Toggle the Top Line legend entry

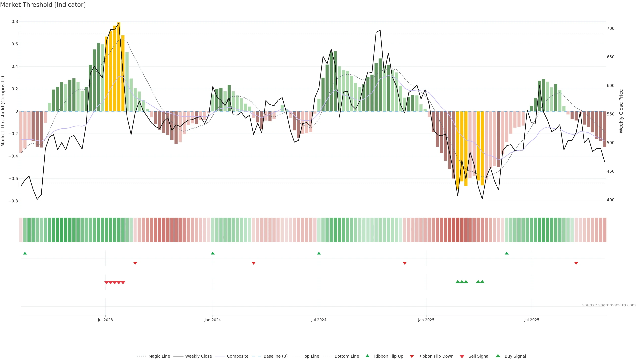click(311, 356)
